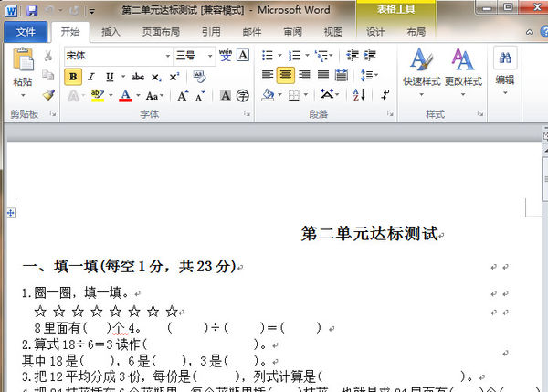This screenshot has width=548, height=392.
Task: Toggle character shading A
Action: 226,96
